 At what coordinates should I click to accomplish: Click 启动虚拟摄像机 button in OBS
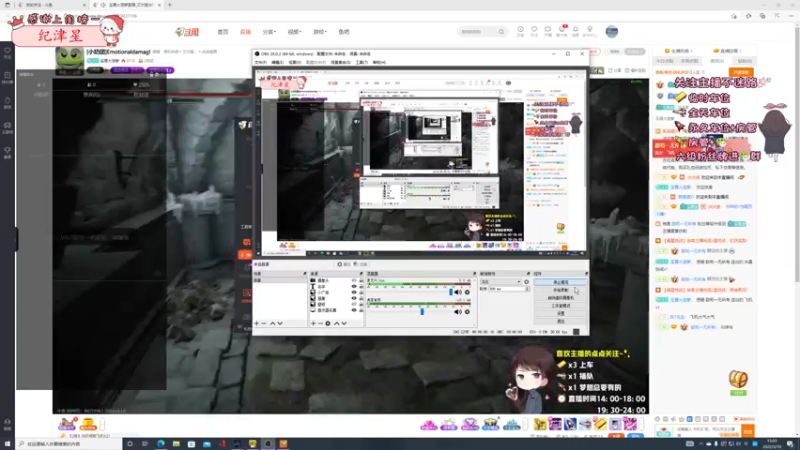point(560,298)
